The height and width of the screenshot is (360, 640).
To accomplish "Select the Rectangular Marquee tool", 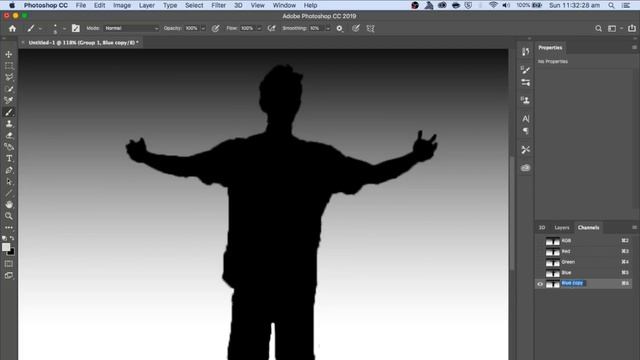I will click(x=9, y=66).
